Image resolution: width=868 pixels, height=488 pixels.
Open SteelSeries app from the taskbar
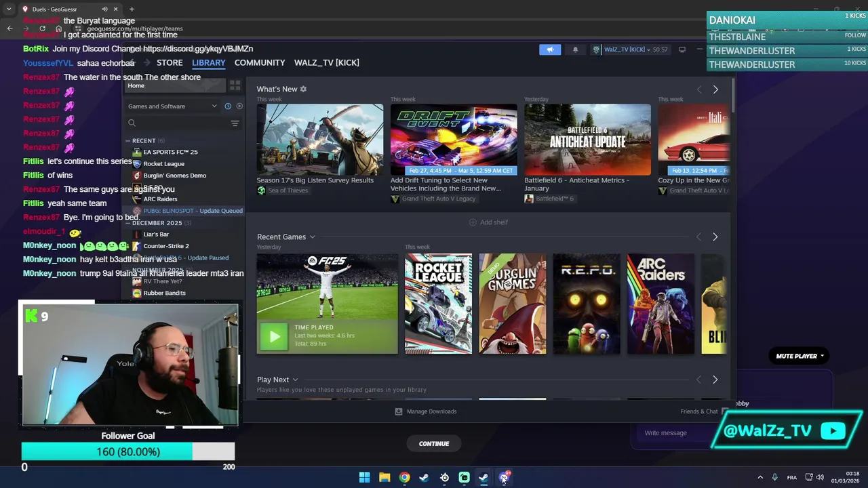tap(444, 477)
